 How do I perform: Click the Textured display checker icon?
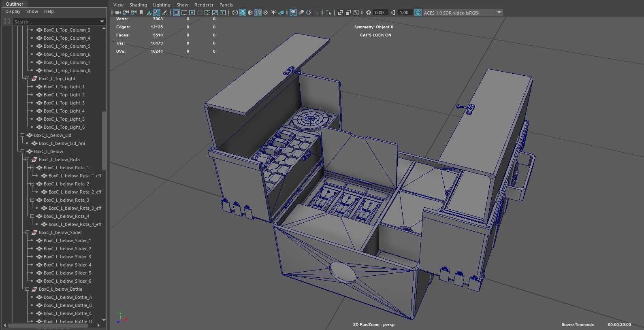coord(266,13)
